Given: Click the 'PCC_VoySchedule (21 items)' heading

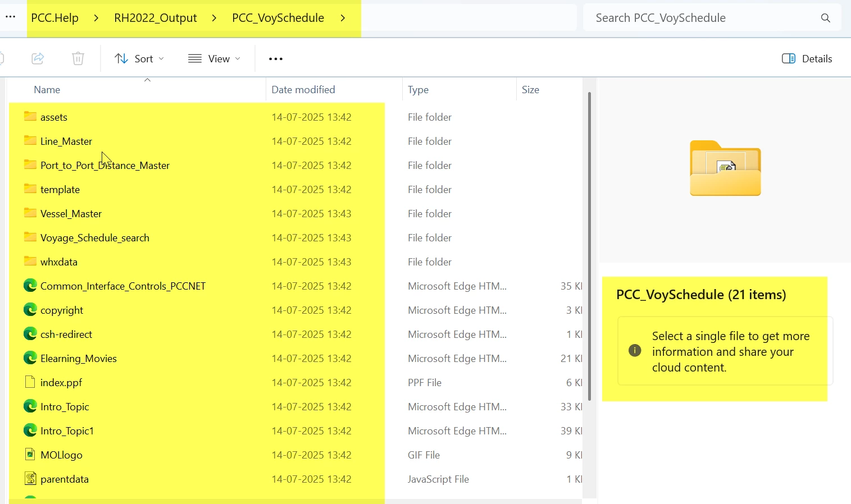Looking at the screenshot, I should [x=701, y=295].
